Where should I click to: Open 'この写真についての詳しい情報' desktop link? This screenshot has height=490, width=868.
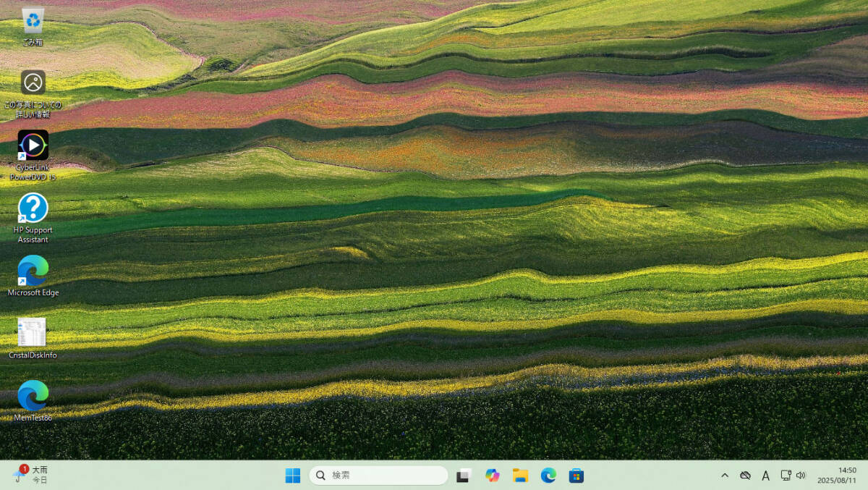point(31,82)
